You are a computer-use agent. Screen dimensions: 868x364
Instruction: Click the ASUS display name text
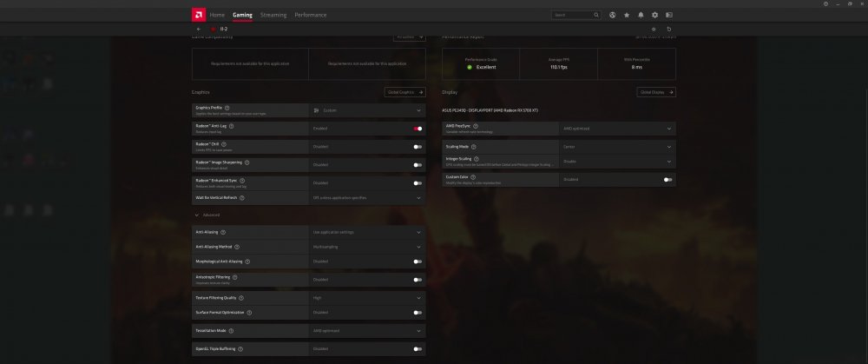[490, 110]
